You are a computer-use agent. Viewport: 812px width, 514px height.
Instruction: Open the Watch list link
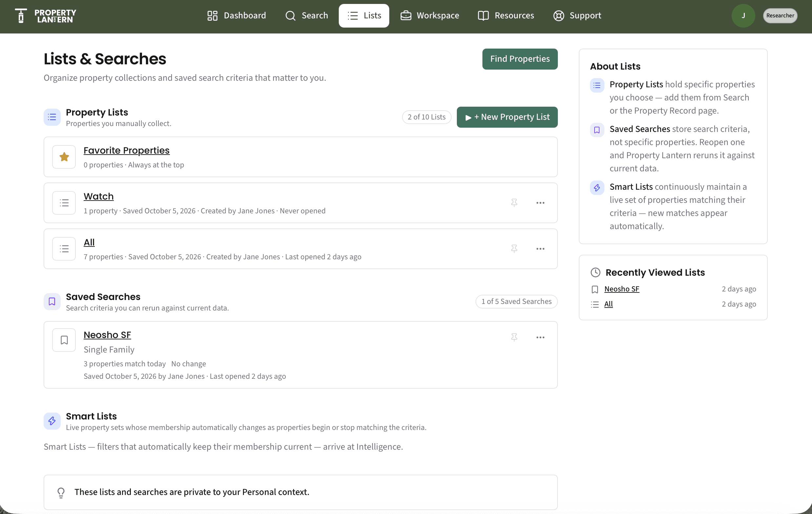tap(98, 196)
